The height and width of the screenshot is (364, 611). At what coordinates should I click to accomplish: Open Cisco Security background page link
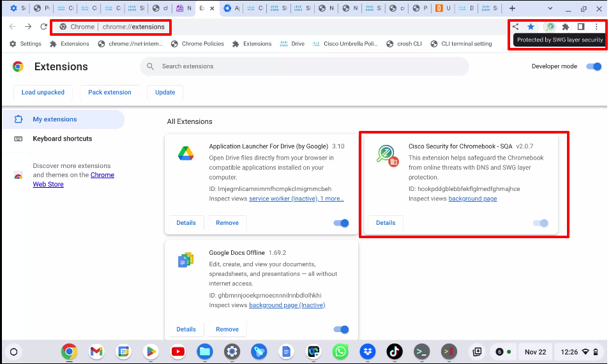point(472,199)
